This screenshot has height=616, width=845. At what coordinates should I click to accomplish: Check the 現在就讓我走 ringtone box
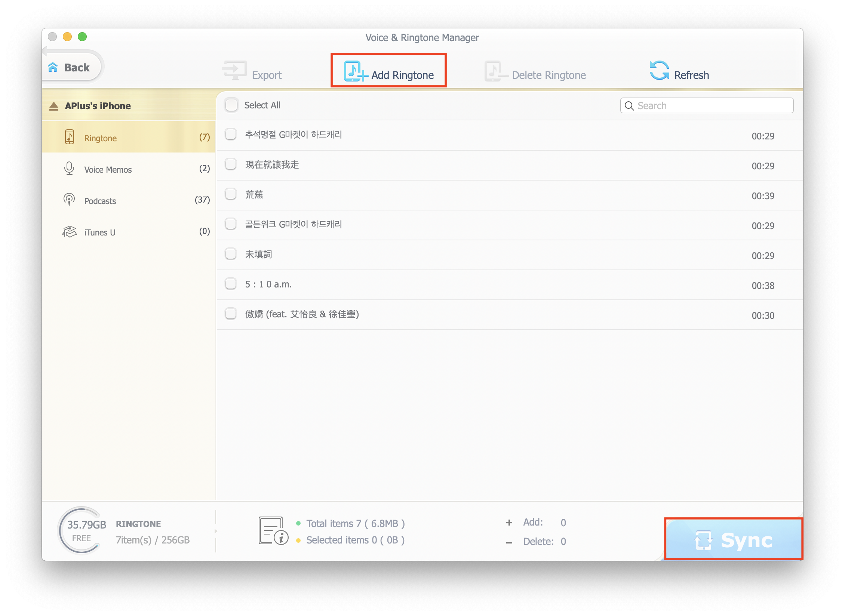[x=231, y=164]
